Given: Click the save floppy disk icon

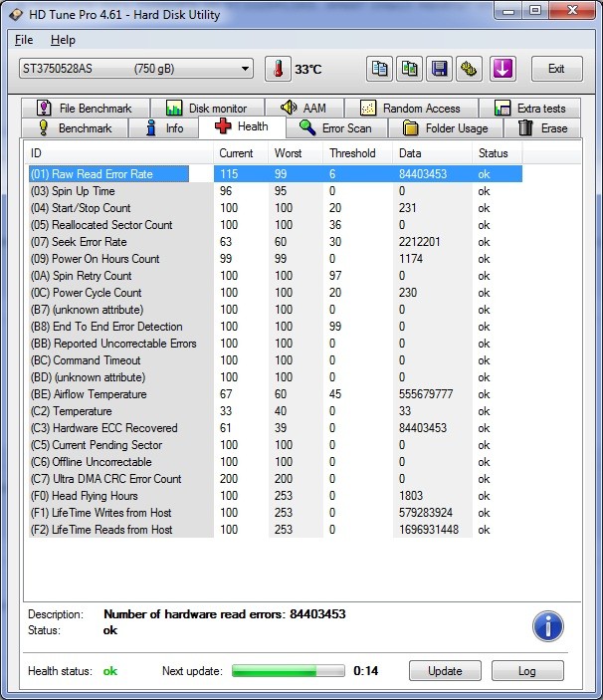Looking at the screenshot, I should [439, 69].
